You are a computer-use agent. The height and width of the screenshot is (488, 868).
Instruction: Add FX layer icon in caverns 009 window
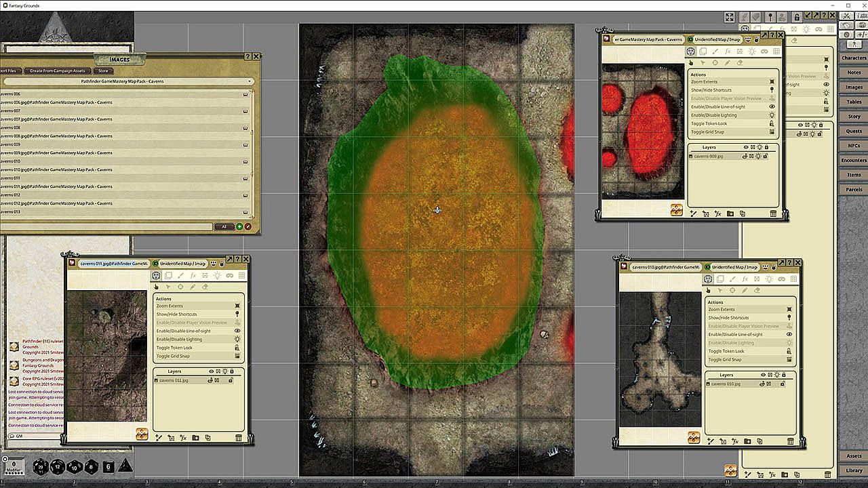[x=717, y=213]
